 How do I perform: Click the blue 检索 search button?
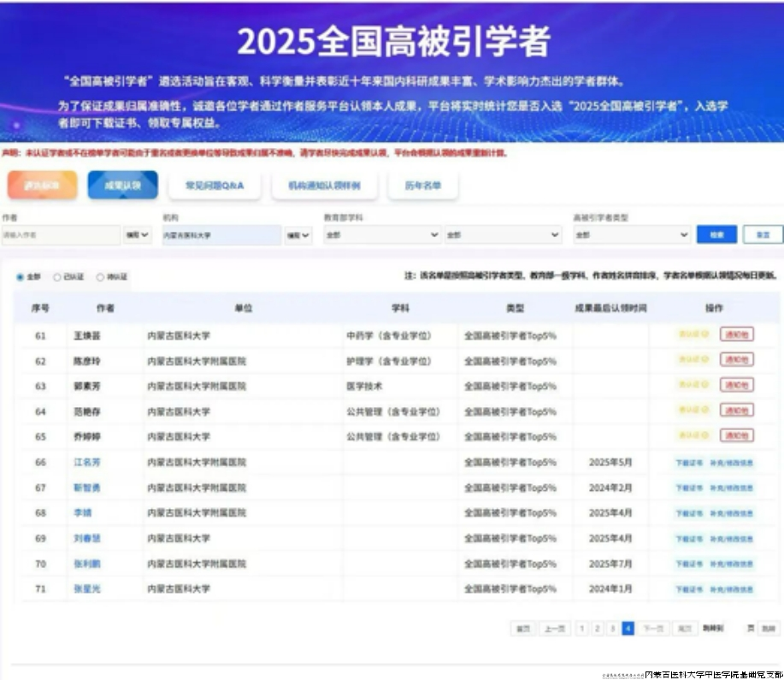[716, 234]
